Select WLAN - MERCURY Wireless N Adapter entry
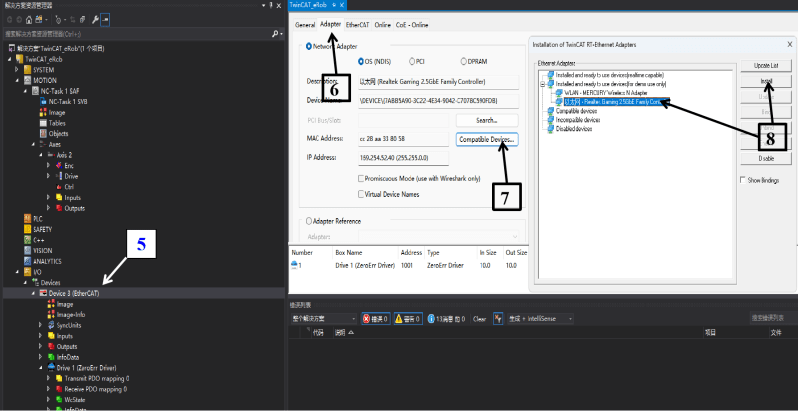 [x=605, y=93]
